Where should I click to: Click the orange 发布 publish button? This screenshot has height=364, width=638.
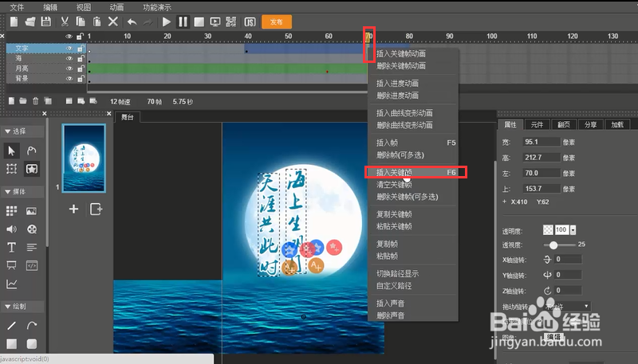[277, 22]
